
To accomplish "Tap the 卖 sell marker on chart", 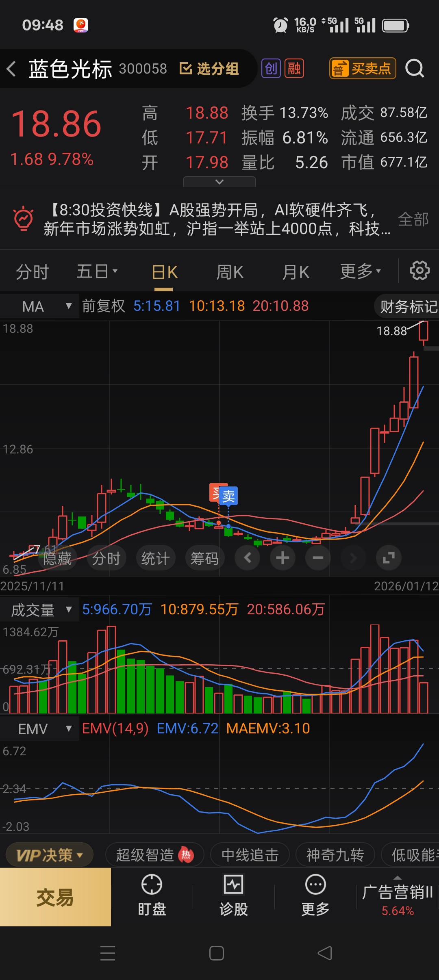I will tap(228, 496).
